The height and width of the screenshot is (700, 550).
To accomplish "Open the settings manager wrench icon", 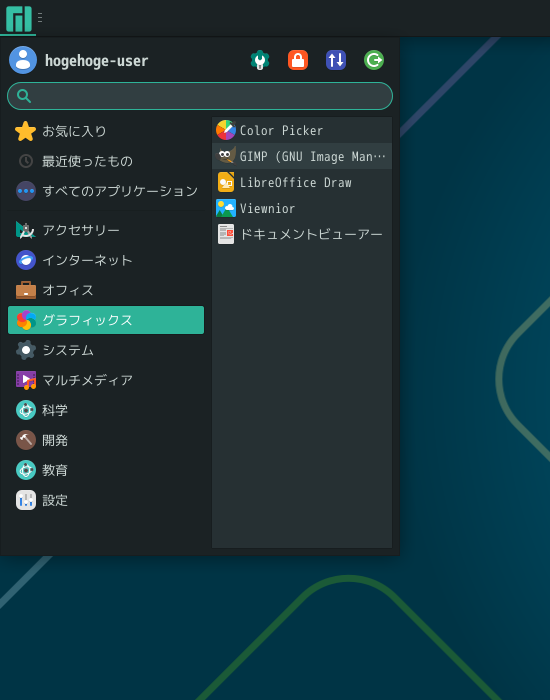I will coord(260,60).
